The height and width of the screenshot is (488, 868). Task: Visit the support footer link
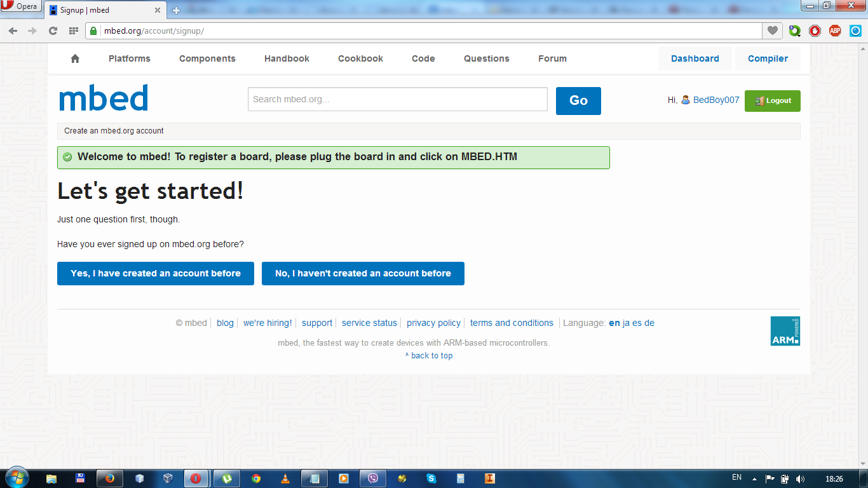317,323
